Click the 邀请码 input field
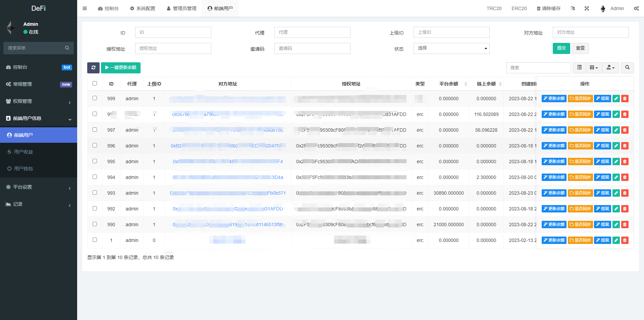Viewport: 644px width, 320px height. click(312, 48)
